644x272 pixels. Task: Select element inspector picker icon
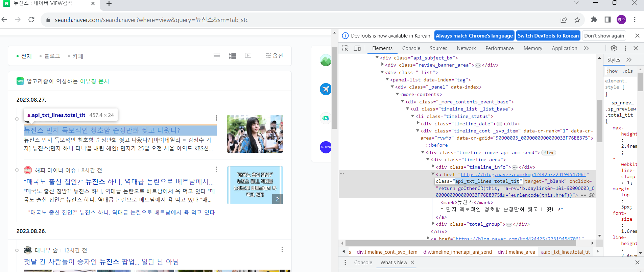(345, 48)
